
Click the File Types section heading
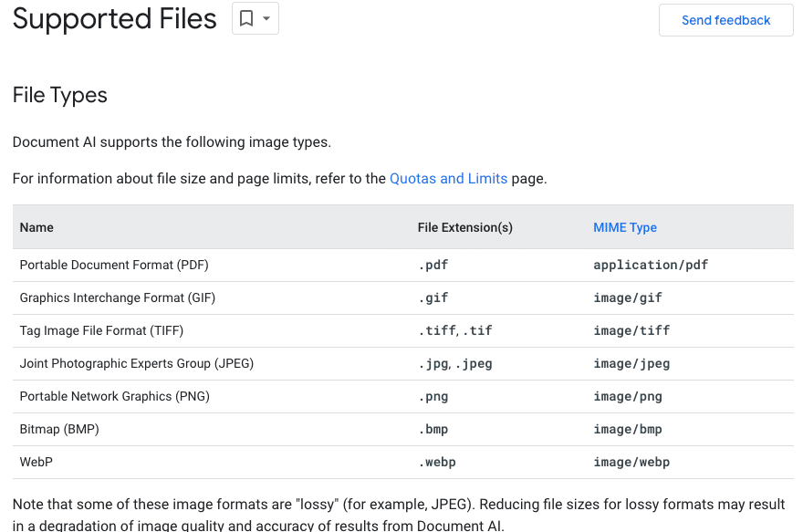click(60, 95)
